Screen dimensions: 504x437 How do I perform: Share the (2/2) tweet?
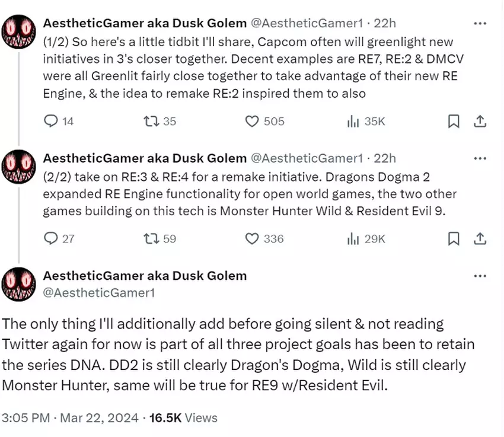(481, 239)
